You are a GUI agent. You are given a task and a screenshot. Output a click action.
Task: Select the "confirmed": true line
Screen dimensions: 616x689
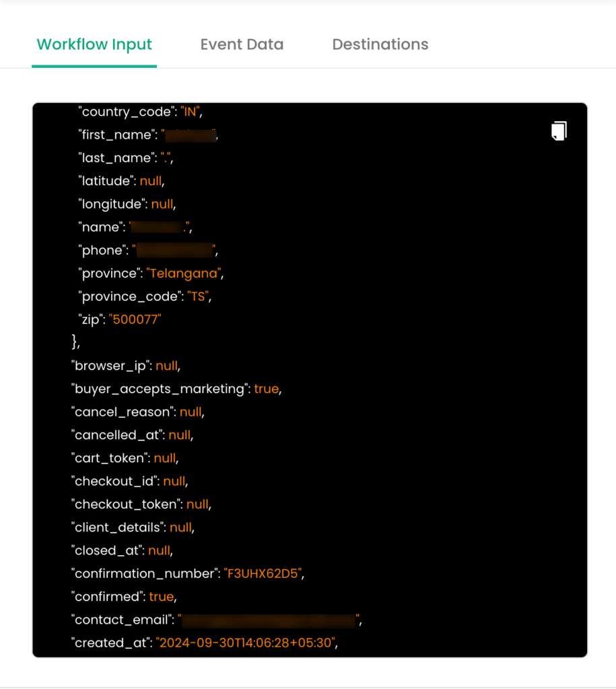coord(124,597)
